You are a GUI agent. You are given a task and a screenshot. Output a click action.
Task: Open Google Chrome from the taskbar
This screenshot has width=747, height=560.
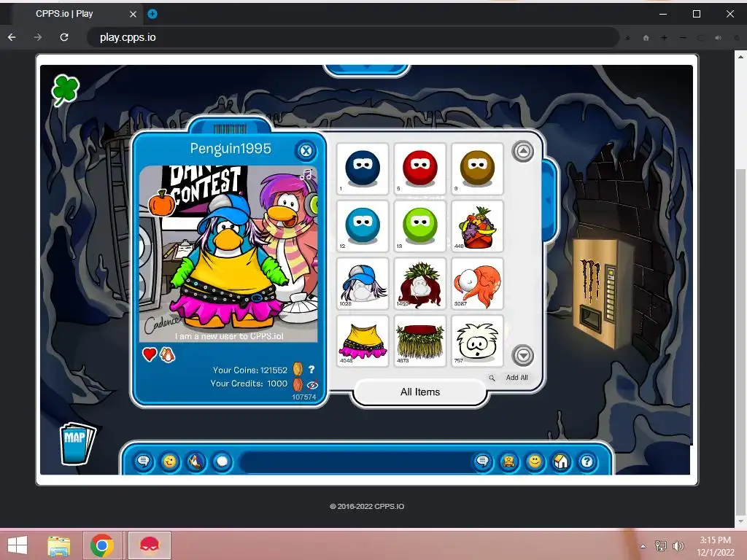point(101,545)
